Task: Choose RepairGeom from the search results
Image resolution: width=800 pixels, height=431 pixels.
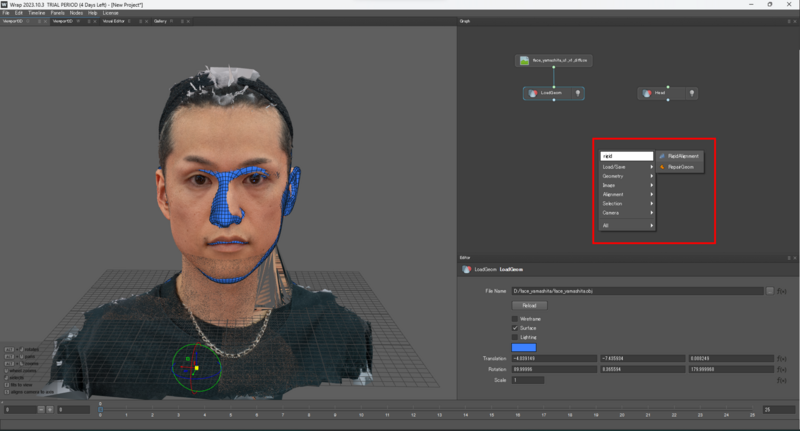Action: click(x=680, y=167)
